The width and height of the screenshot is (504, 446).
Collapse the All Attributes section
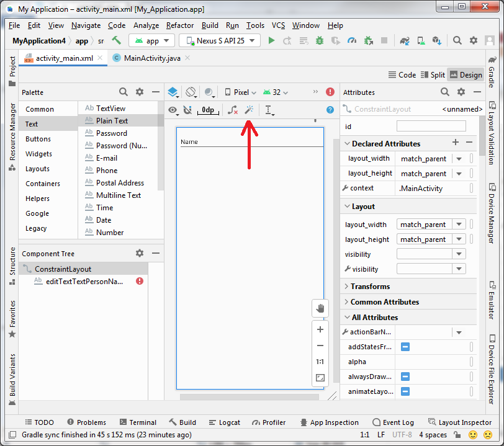pyautogui.click(x=347, y=317)
